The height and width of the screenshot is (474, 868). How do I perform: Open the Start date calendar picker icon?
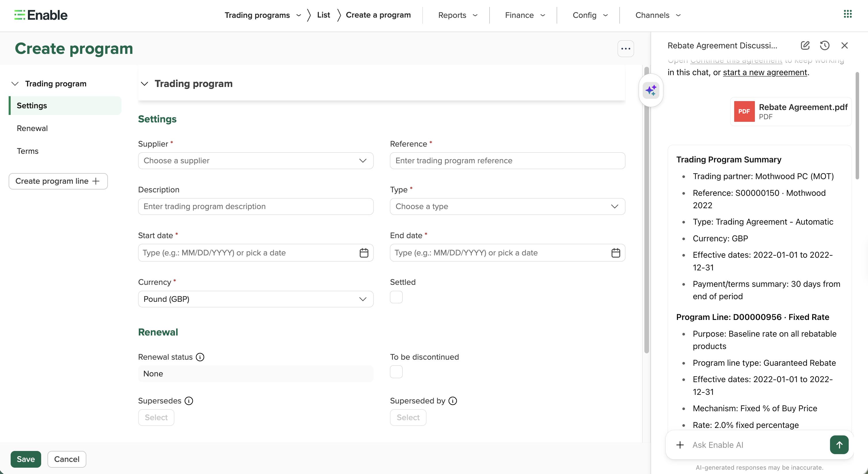tap(364, 253)
